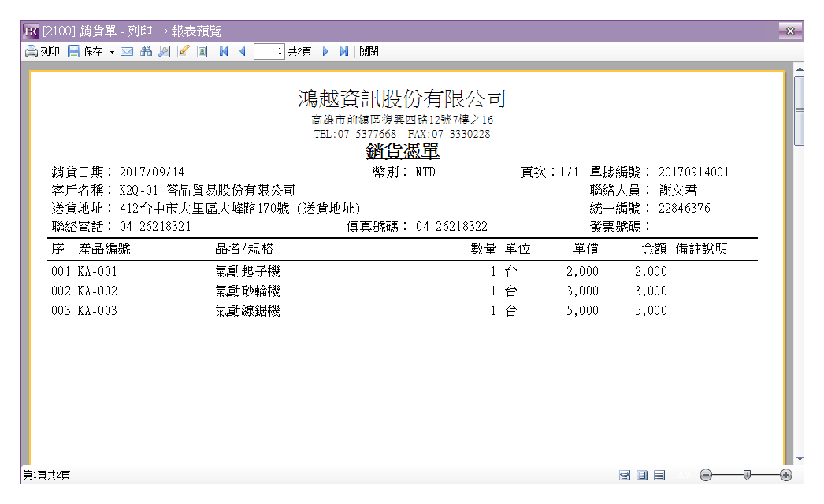Click the product code KA-001
The width and height of the screenshot is (824, 504).
(x=97, y=271)
